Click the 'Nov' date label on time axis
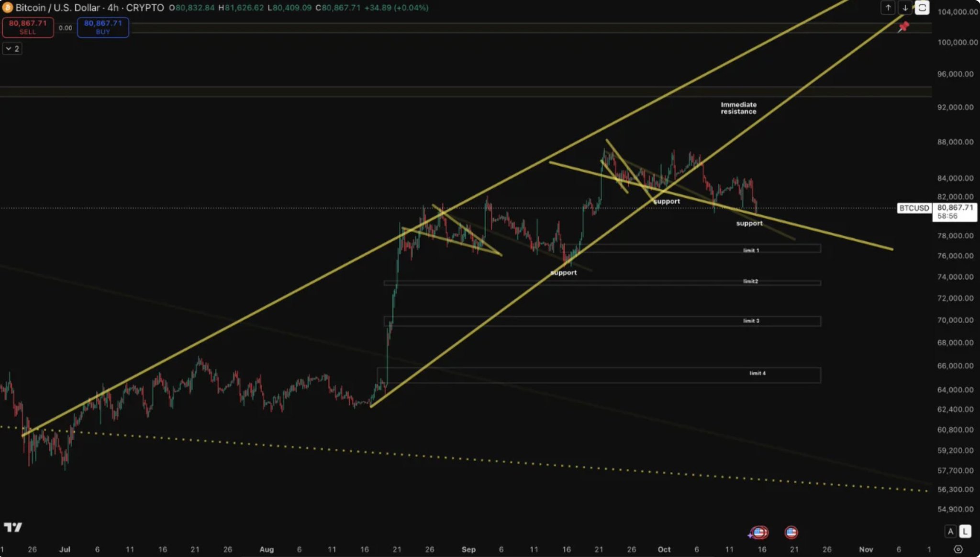This screenshot has width=980, height=557. point(866,549)
